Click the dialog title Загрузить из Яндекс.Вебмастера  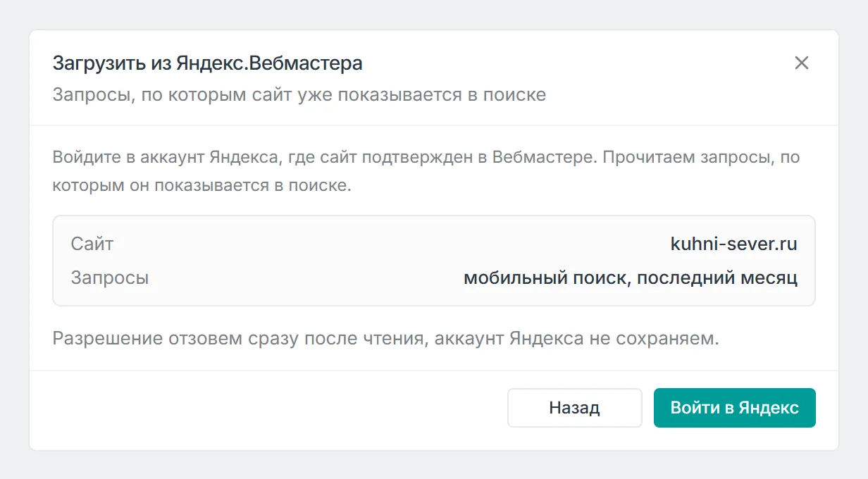coord(208,63)
